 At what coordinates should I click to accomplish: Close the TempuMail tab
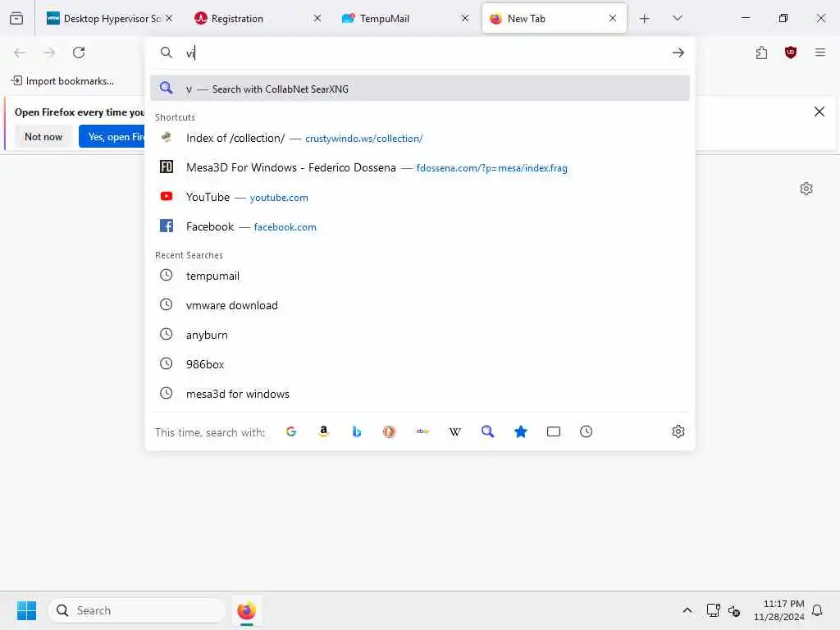coord(465,18)
